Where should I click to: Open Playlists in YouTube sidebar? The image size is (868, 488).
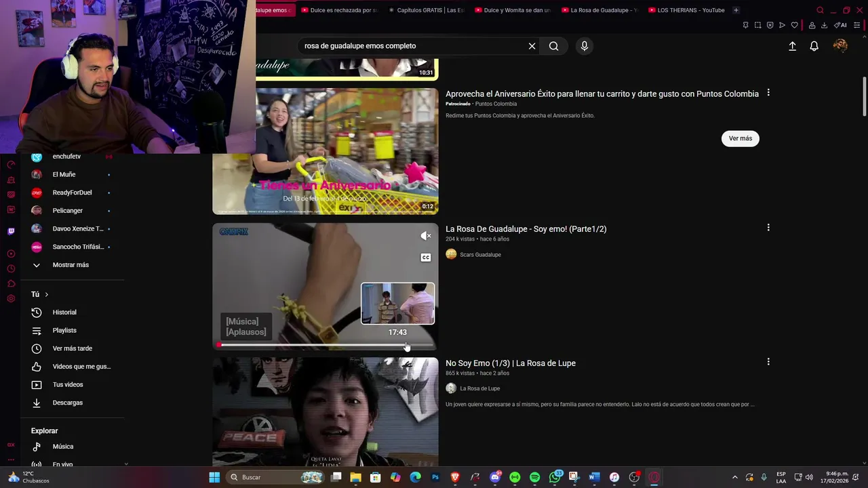pos(64,330)
